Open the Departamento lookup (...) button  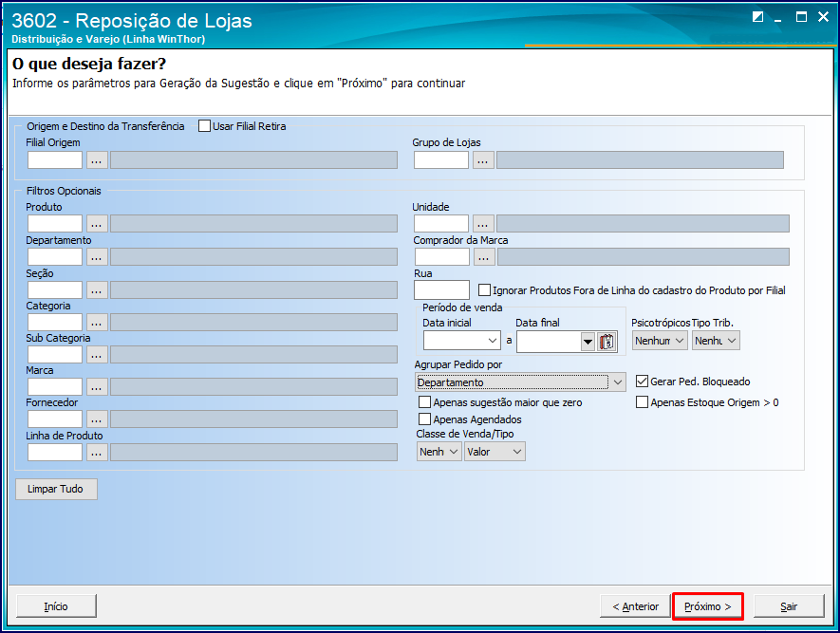97,257
